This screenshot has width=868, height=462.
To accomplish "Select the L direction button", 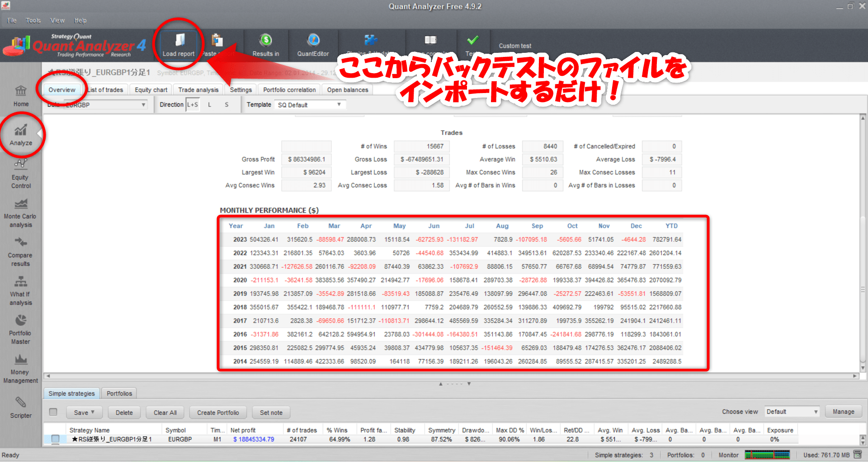I will coord(209,104).
